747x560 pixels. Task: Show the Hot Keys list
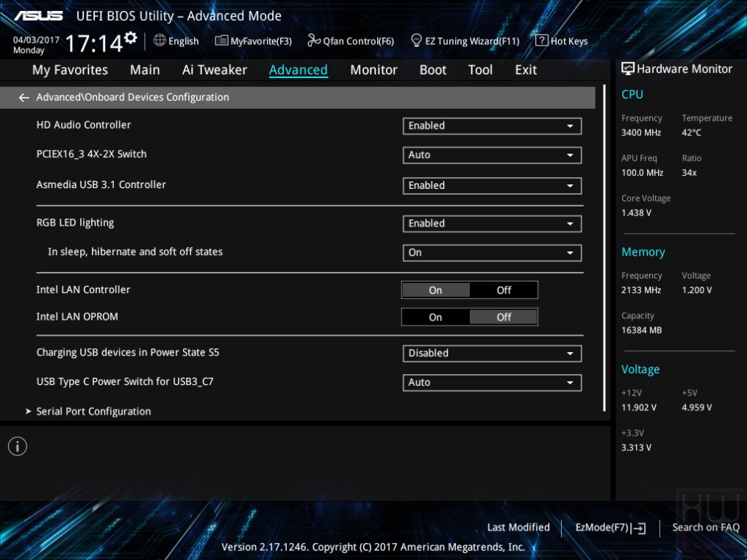562,41
